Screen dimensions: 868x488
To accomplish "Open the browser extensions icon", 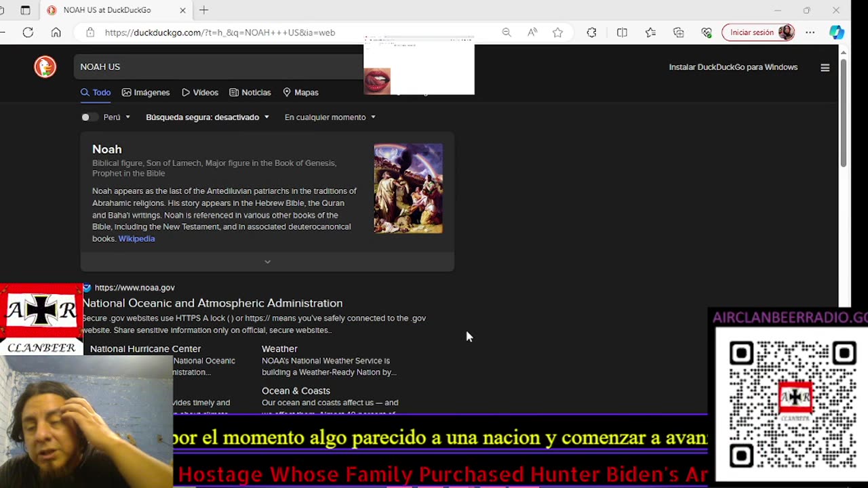I will coord(591,32).
